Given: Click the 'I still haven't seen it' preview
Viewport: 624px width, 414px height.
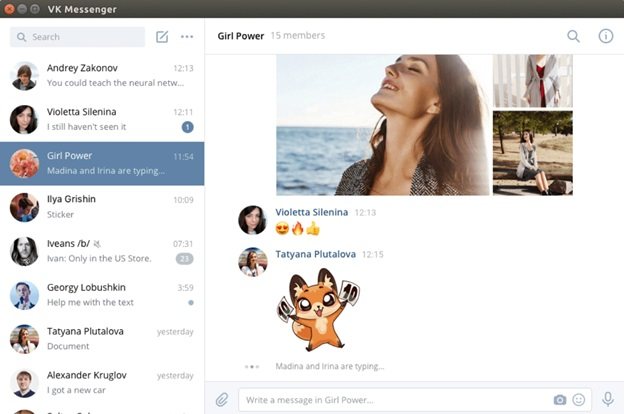Looking at the screenshot, I should tap(86, 127).
